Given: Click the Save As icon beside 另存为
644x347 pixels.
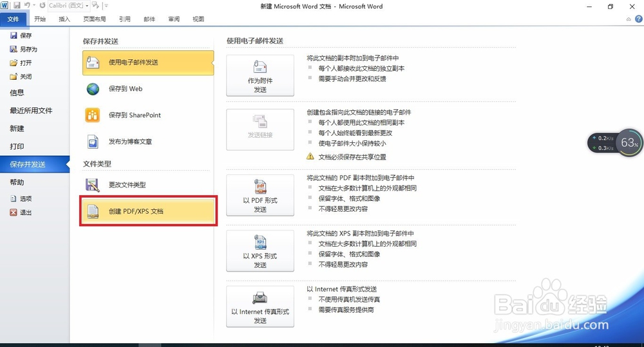Looking at the screenshot, I should (x=14, y=50).
